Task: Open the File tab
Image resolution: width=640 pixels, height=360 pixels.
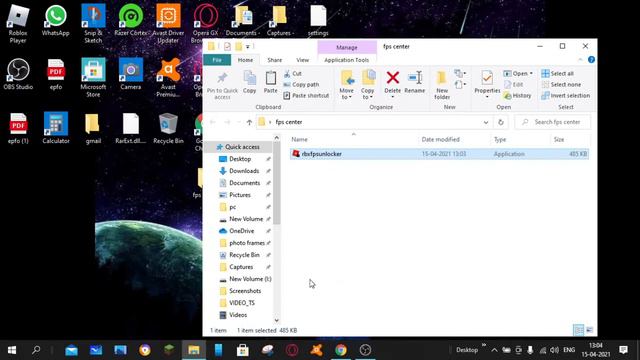Action: coord(217,60)
